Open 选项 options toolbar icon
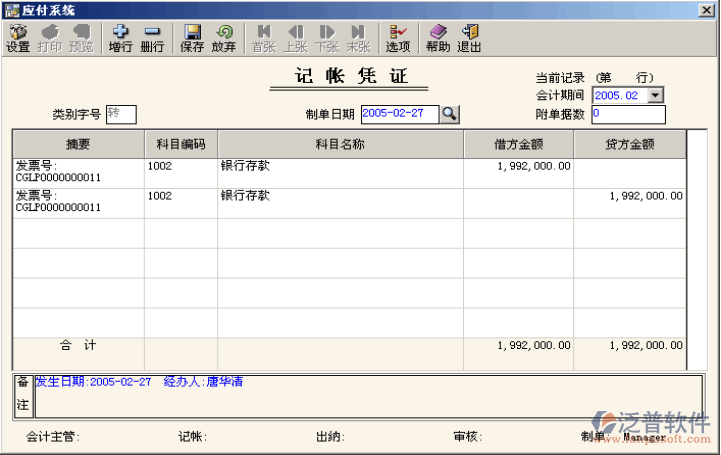The height and width of the screenshot is (455, 721). pyautogui.click(x=398, y=38)
